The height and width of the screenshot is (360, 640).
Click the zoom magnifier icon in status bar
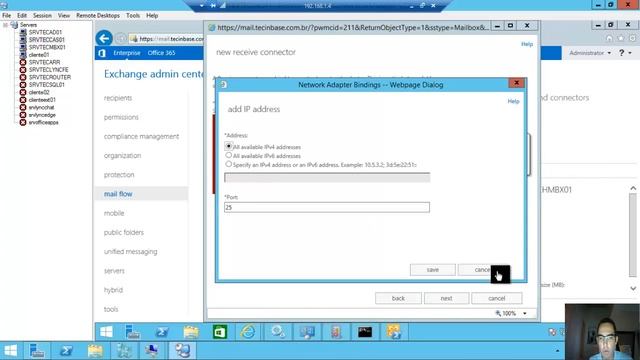(x=498, y=313)
